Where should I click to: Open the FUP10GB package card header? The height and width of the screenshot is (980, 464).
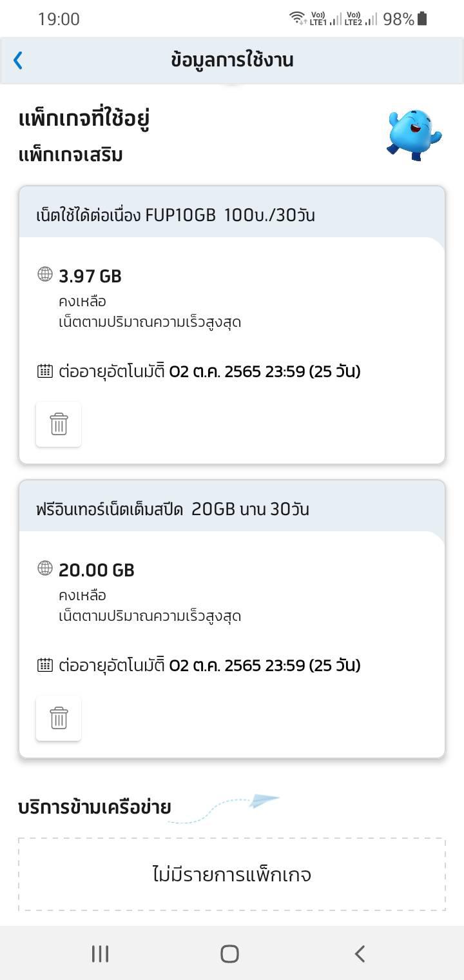point(232,215)
